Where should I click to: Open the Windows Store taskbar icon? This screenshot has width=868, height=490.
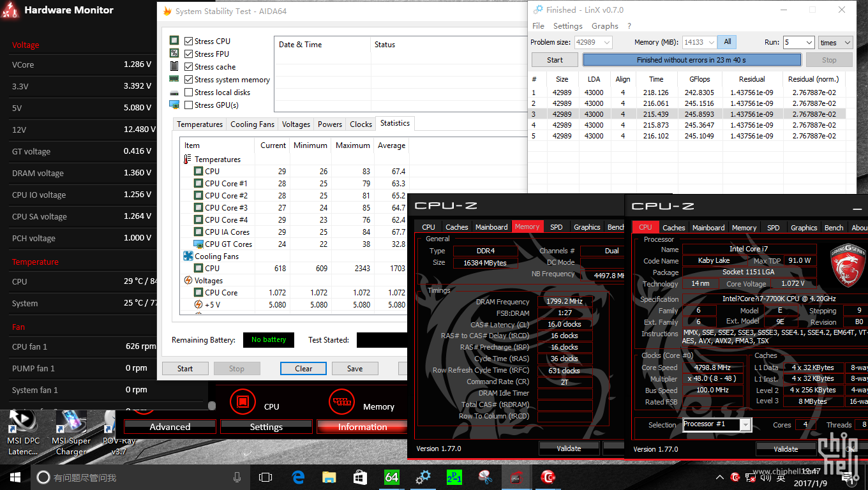pos(360,477)
